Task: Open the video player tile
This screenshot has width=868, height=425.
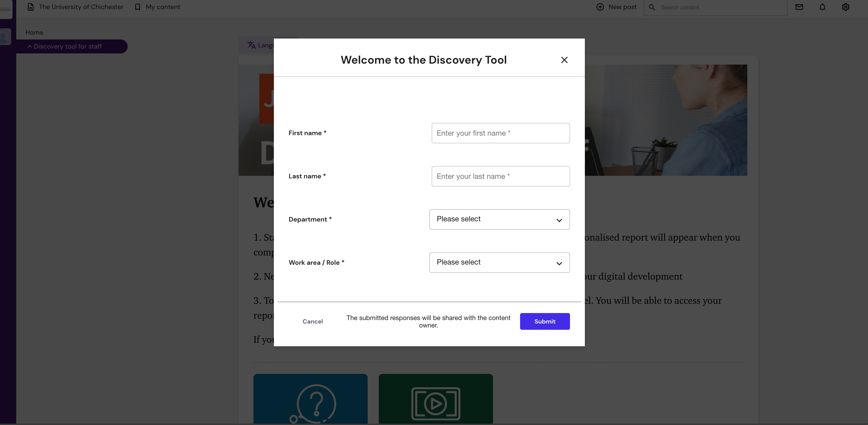Action: pyautogui.click(x=436, y=399)
